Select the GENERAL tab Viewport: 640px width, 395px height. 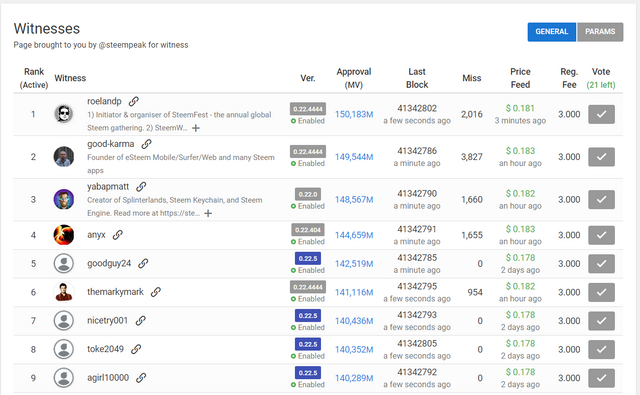(551, 32)
